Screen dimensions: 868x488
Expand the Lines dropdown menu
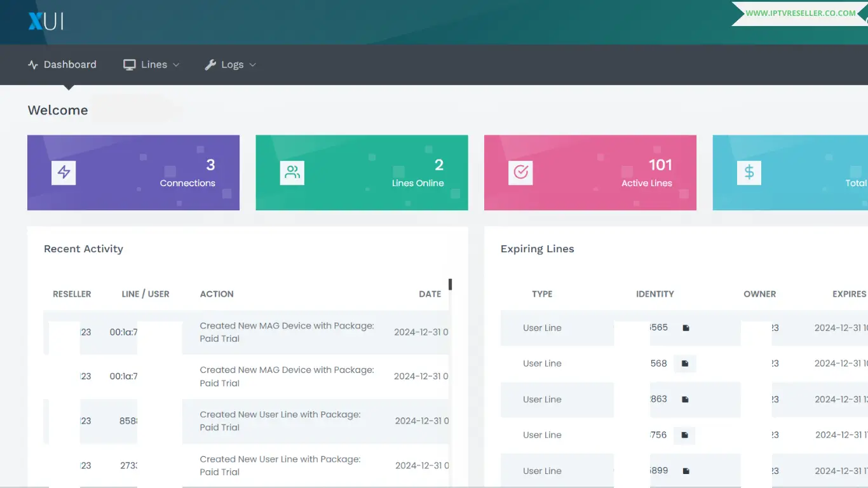[151, 65]
